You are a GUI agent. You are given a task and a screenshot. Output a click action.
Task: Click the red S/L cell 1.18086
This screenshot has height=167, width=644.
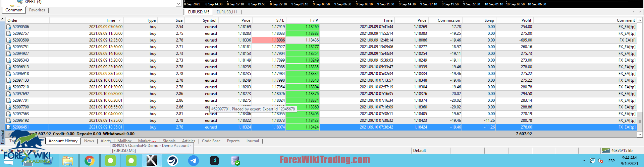pos(269,40)
